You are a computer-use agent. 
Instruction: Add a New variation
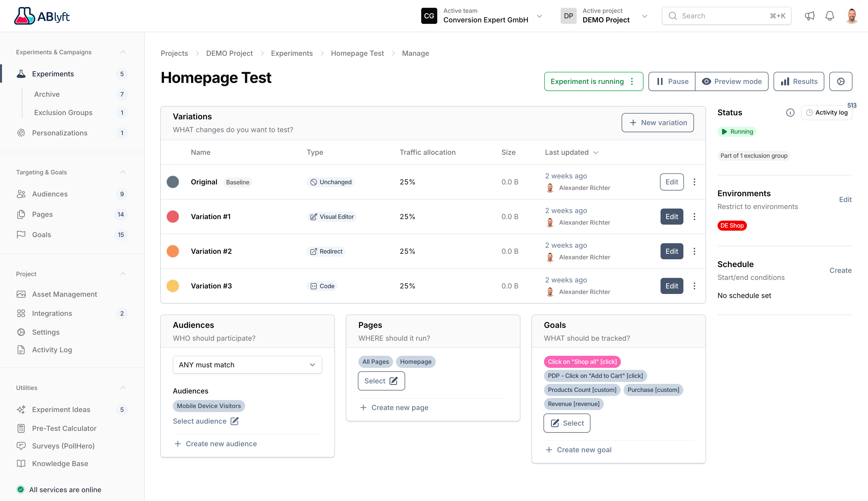658,123
